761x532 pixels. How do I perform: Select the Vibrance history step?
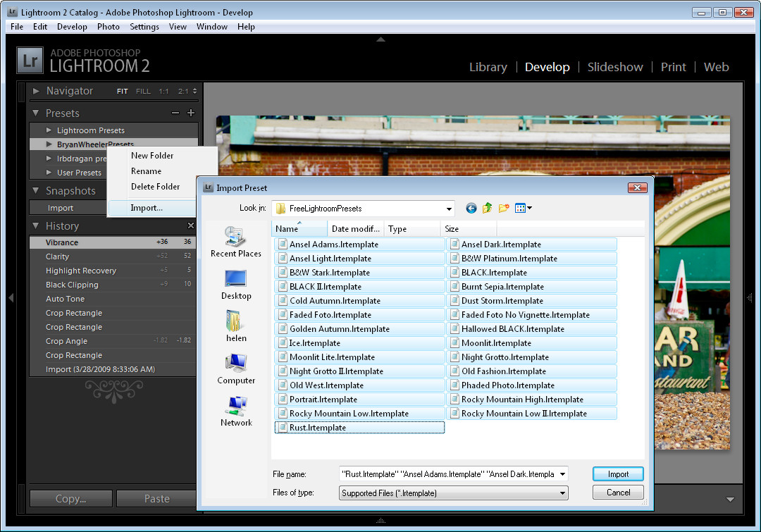tap(113, 242)
